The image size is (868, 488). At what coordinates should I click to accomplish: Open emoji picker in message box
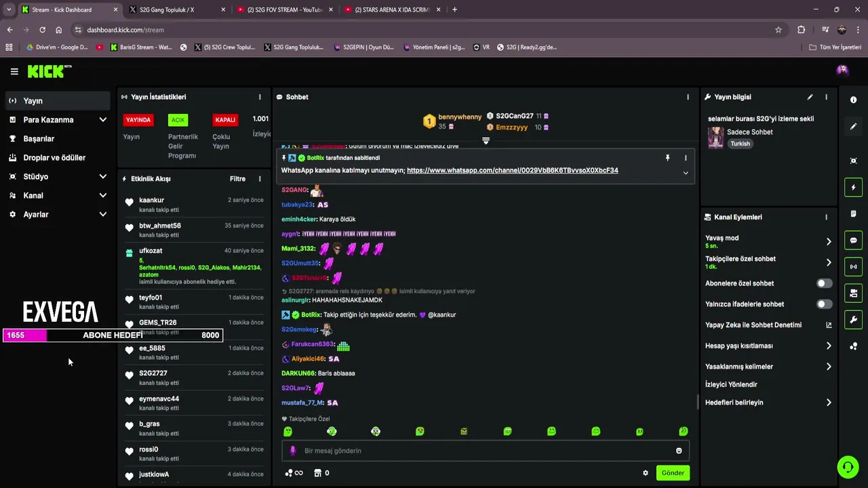(x=679, y=451)
